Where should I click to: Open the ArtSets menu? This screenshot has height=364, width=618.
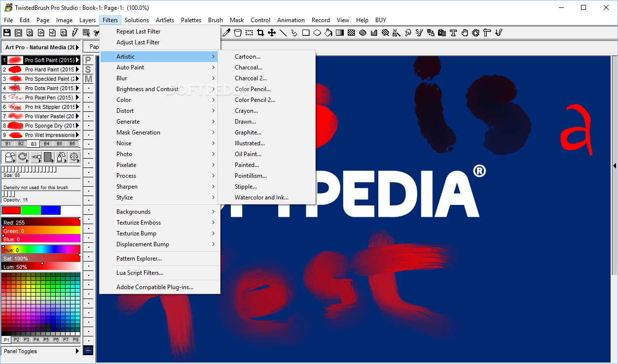coord(165,20)
